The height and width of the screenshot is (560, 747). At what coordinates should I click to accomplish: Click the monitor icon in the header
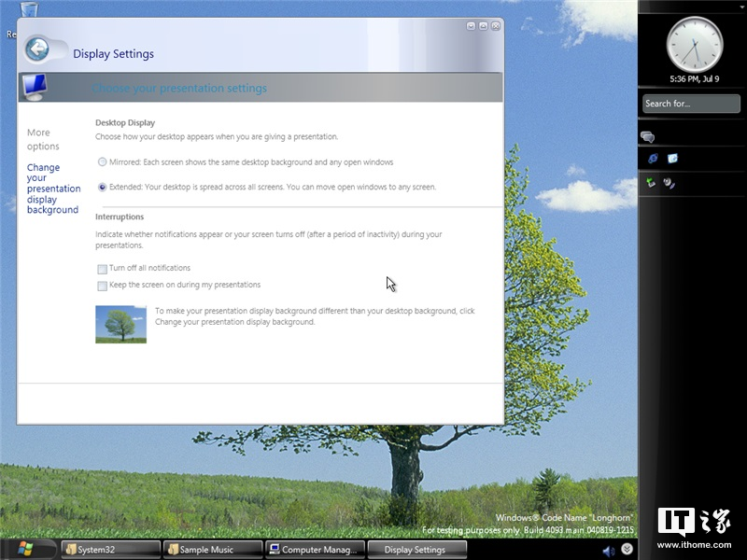35,87
